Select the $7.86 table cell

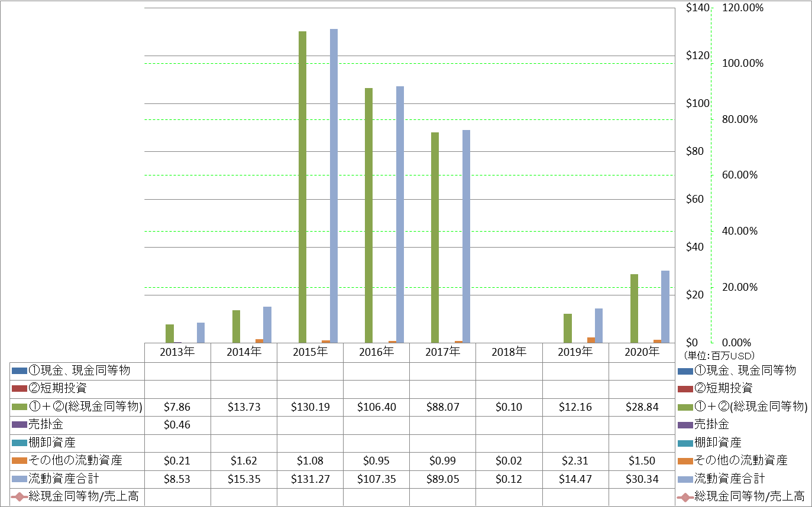click(178, 407)
